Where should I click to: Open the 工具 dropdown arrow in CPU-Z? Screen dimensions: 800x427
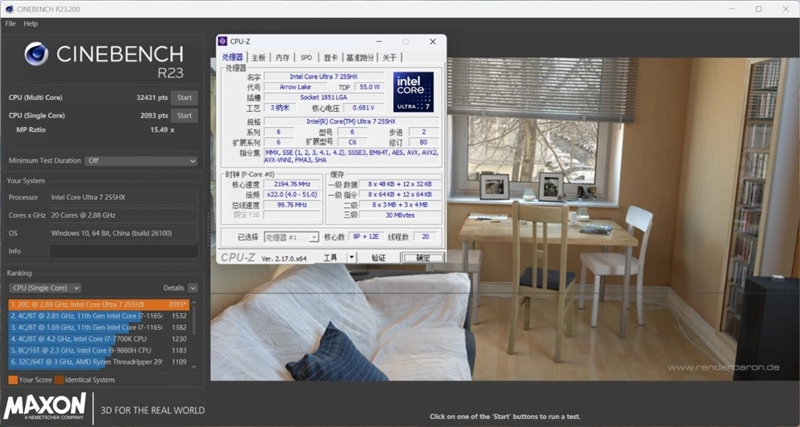(351, 258)
